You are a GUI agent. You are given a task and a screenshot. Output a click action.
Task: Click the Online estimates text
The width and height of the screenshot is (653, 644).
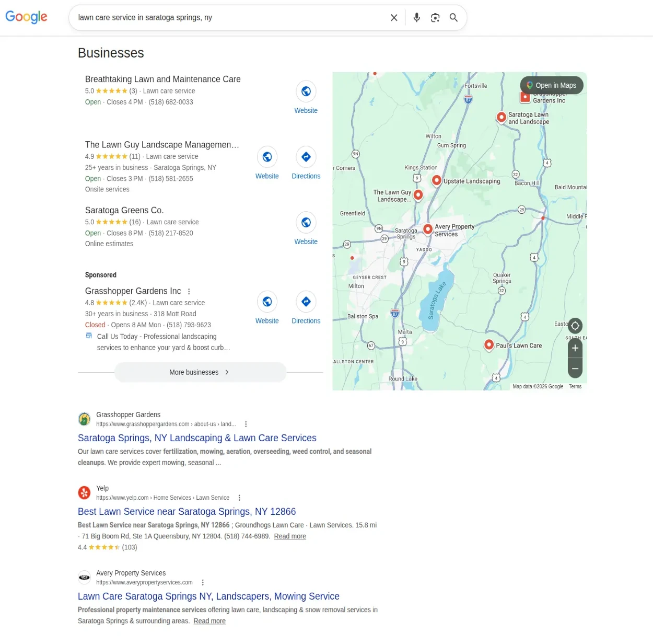pyautogui.click(x=109, y=244)
